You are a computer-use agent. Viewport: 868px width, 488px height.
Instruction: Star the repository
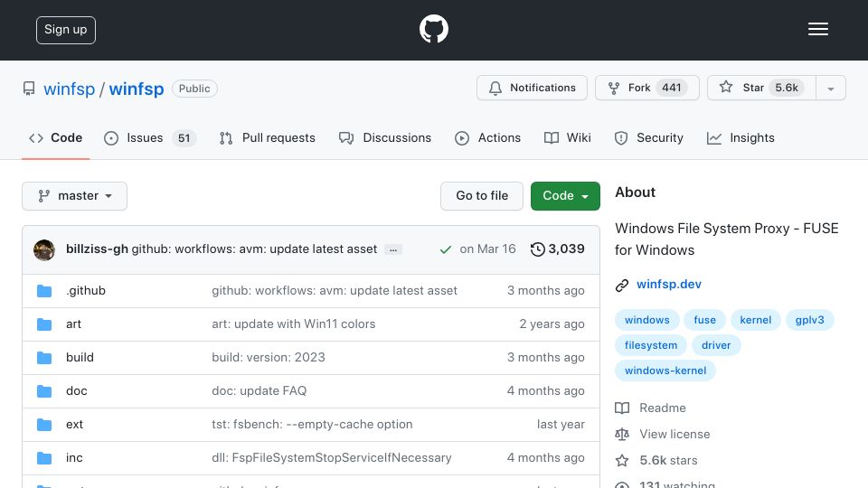coord(761,88)
